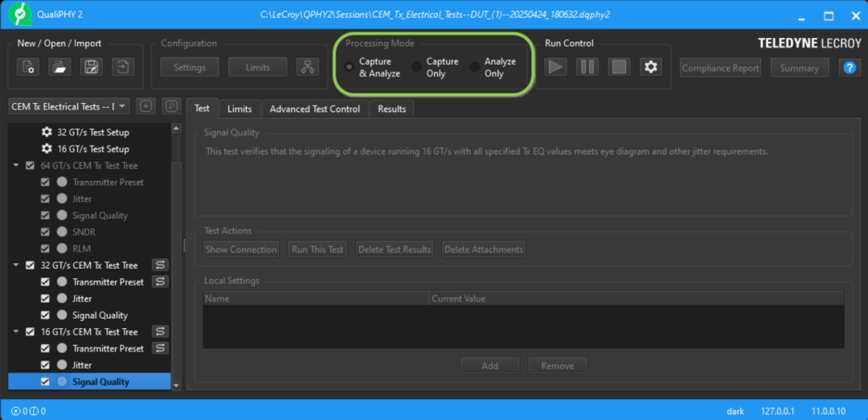
Task: Click the Name column header
Action: click(316, 299)
